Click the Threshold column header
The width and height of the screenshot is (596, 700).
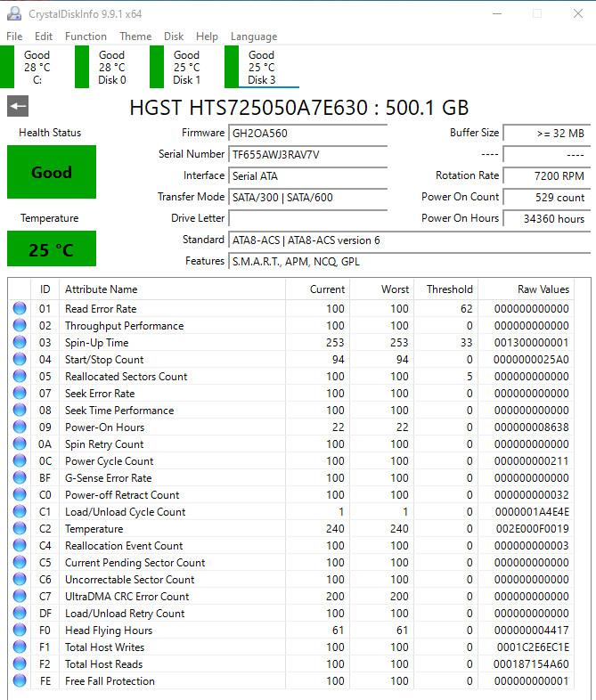(446, 289)
